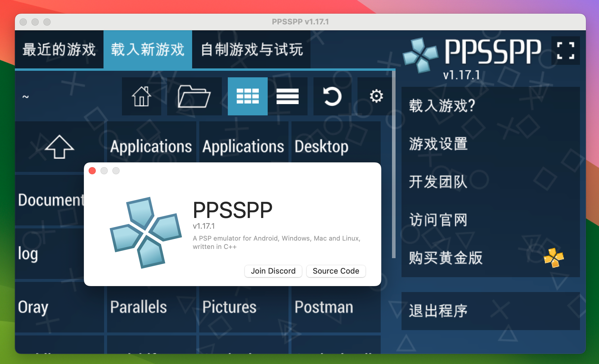Open the browser settings gear
Viewport: 599px width, 364px height.
[x=376, y=96]
